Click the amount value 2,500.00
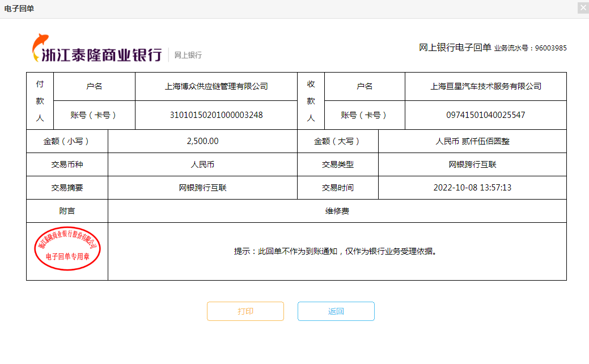 point(202,141)
